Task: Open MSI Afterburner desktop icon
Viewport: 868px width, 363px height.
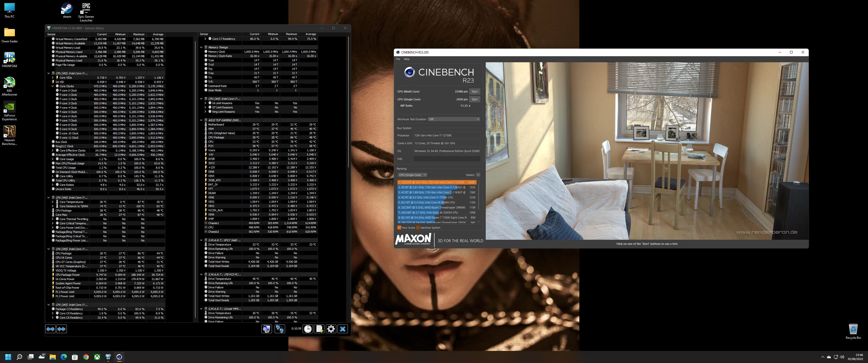Action: coord(9,86)
